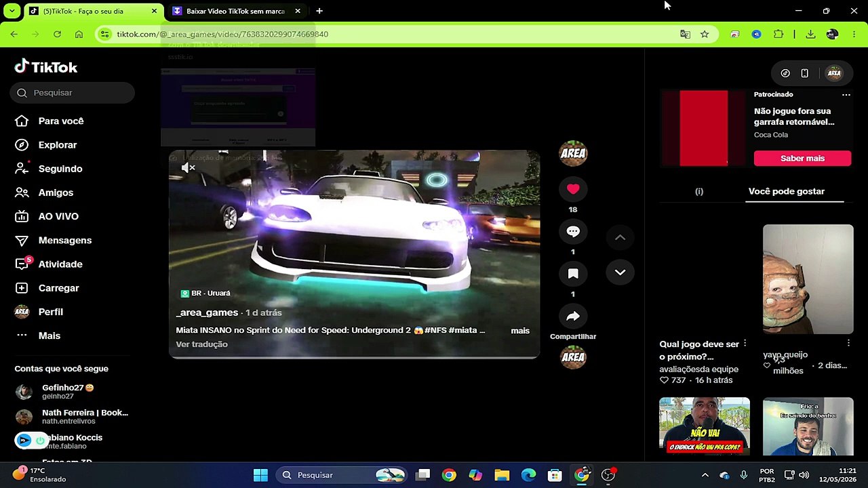Open Microsoft Edge from the taskbar

point(528,475)
